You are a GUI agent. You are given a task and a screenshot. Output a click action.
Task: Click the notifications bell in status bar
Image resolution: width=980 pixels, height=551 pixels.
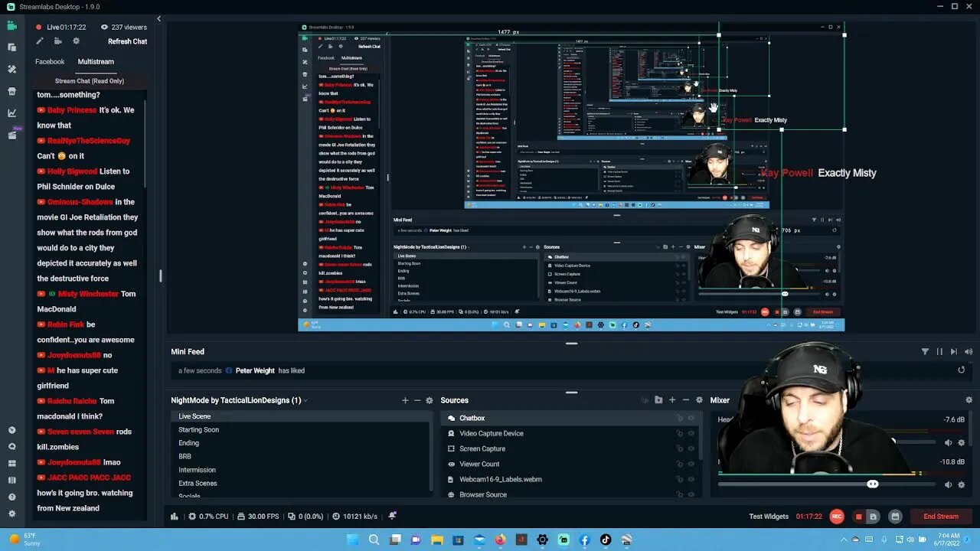pos(392,516)
